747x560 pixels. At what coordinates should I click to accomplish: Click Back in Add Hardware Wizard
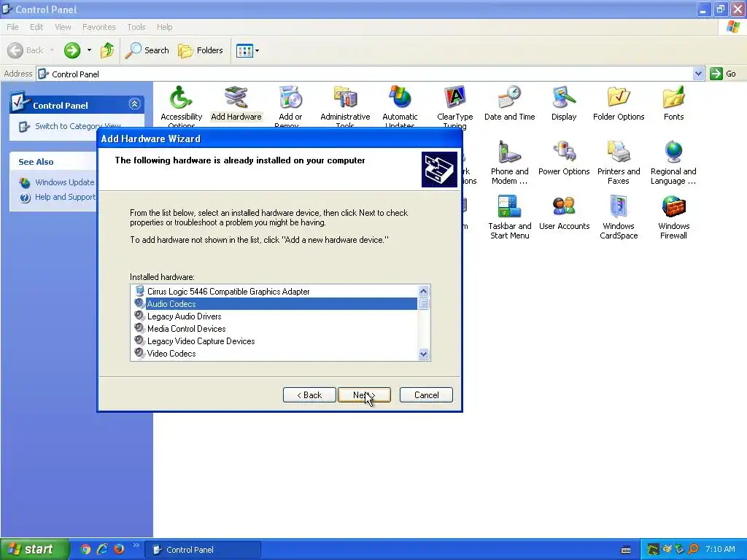coord(309,394)
